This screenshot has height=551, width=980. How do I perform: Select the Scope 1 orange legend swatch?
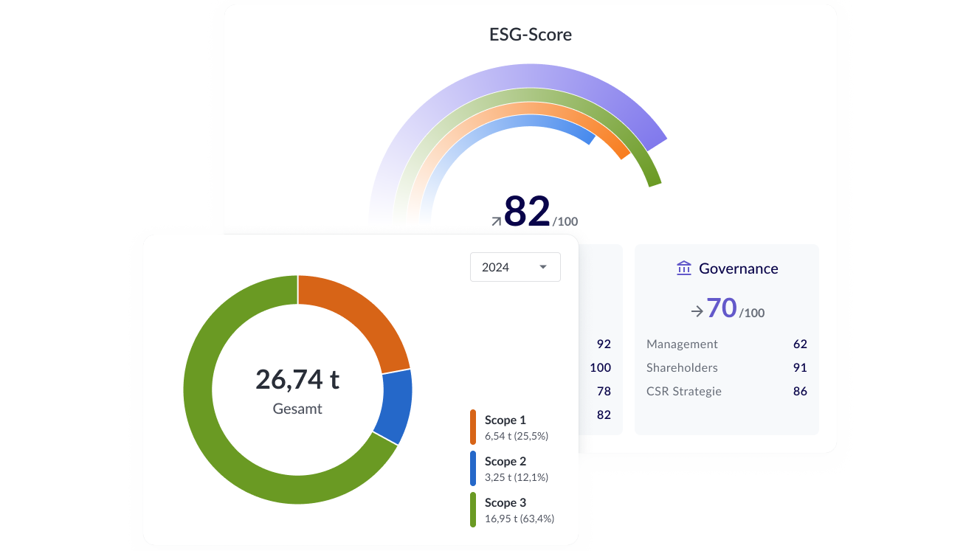point(473,427)
